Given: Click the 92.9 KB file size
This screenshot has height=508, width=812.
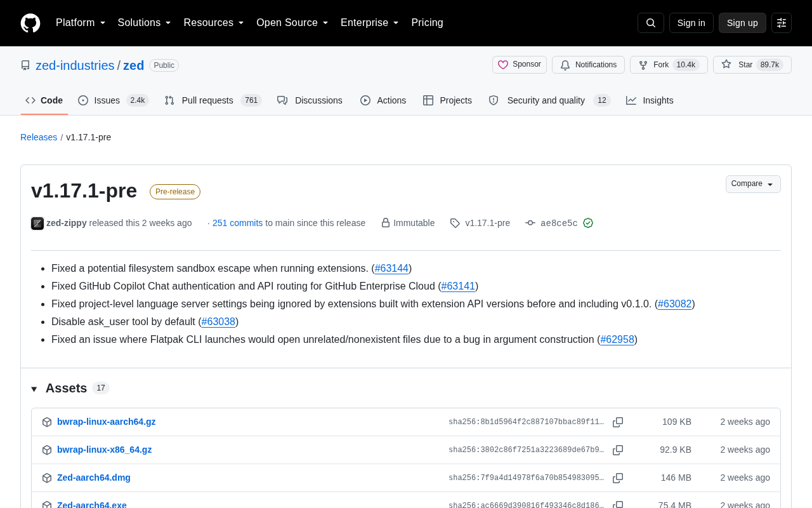Looking at the screenshot, I should point(676,450).
